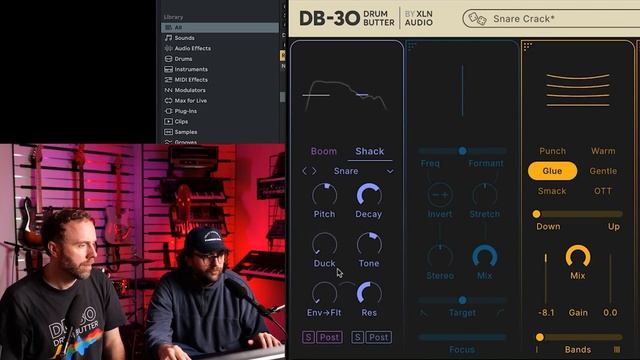Adjust the Down/Up slider handle
This screenshot has width=640, height=360.
tap(536, 214)
